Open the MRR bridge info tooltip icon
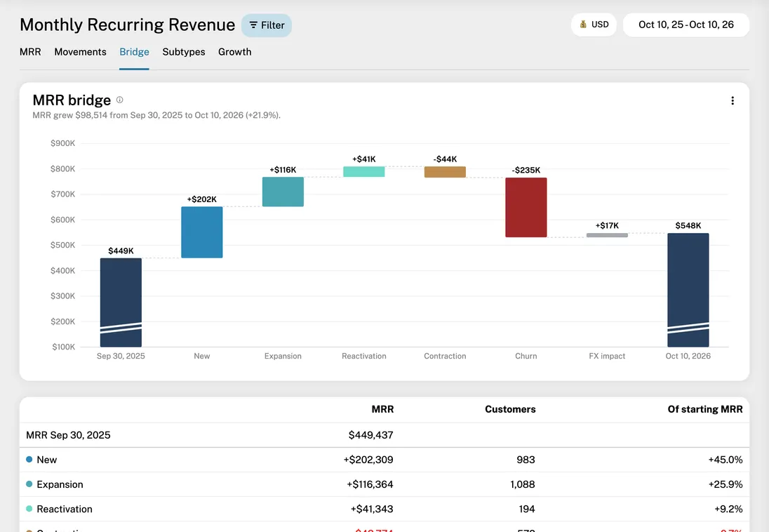The width and height of the screenshot is (769, 532). coord(120,100)
